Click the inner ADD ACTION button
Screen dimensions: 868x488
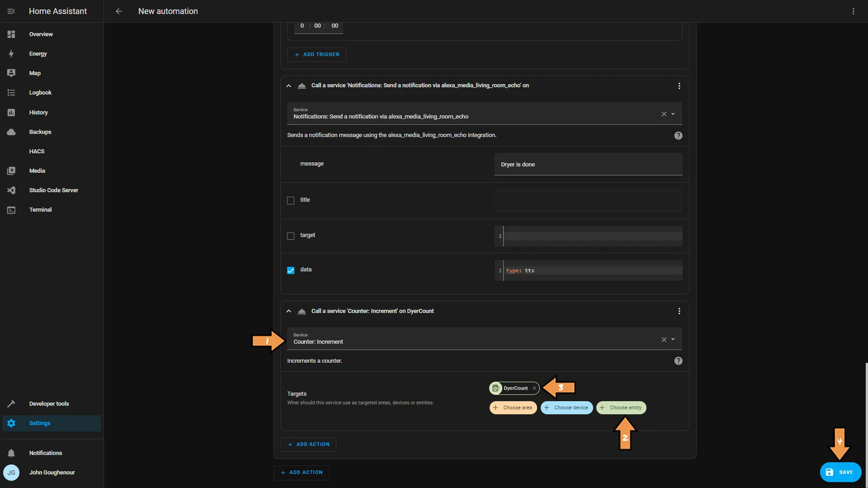308,445
